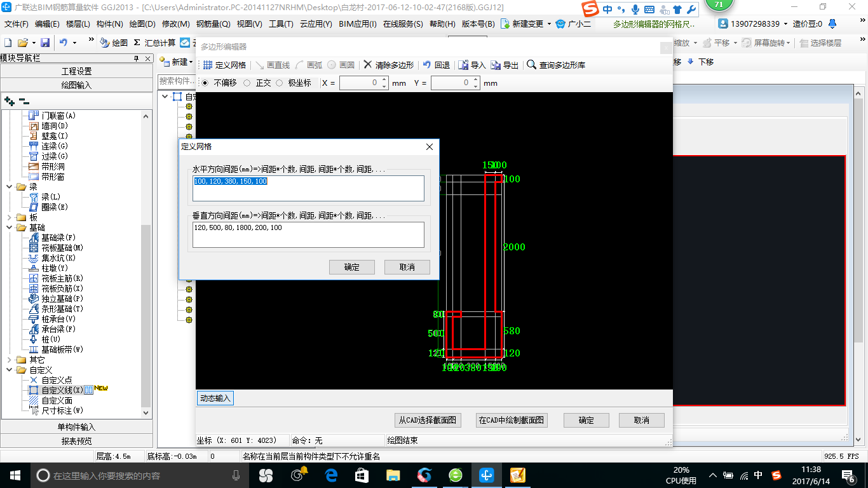Click the expand-all plus icon in navigator
This screenshot has width=868, height=488.
click(10, 101)
